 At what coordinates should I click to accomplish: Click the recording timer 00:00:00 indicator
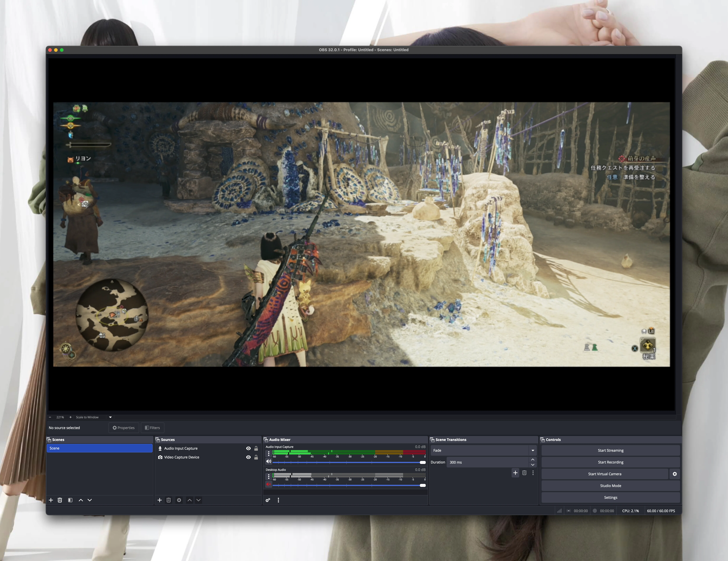pos(607,511)
